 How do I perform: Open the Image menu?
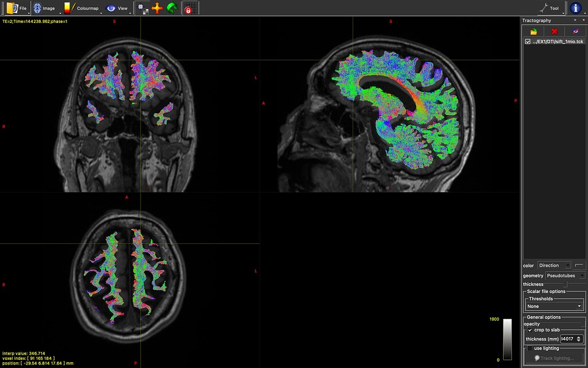click(x=44, y=8)
